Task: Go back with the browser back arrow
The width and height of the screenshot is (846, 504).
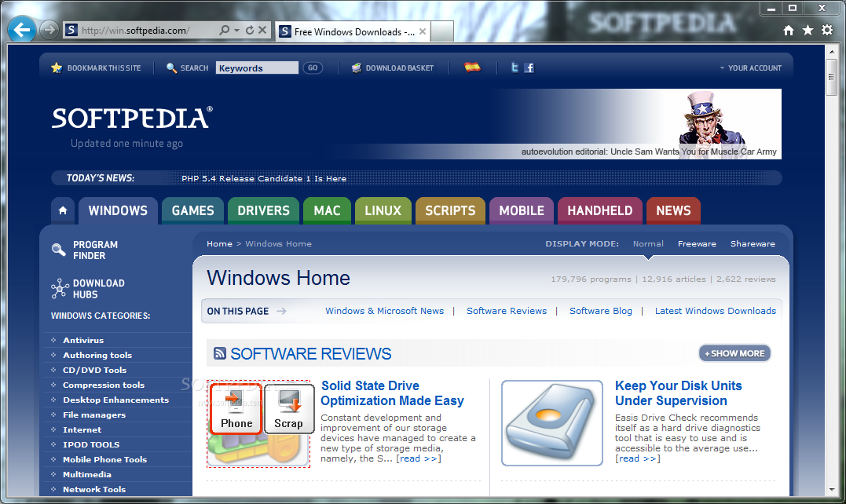Action: 22,30
